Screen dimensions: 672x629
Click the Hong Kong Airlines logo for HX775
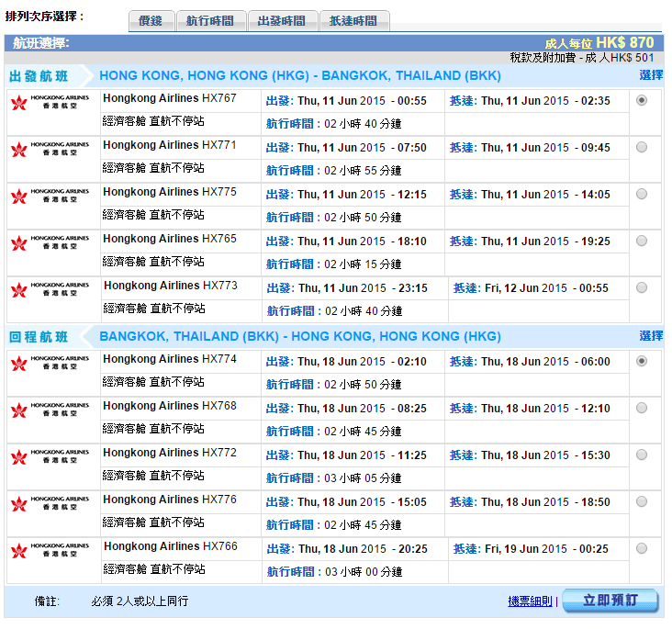click(x=50, y=195)
